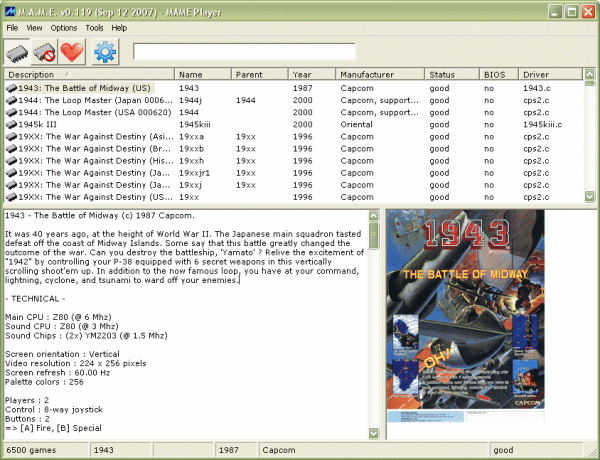Click chip icon beside 1944 Loop Master USA
600x460 pixels.
click(11, 113)
